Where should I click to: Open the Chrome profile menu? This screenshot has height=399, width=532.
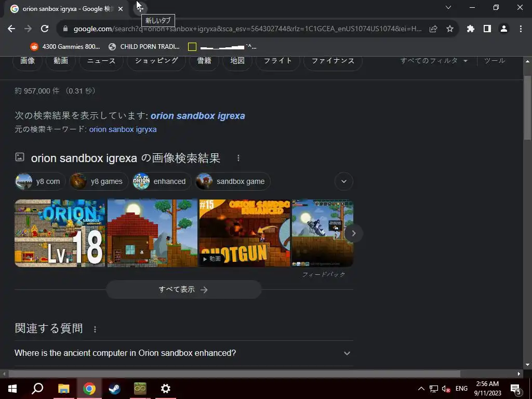(x=504, y=29)
